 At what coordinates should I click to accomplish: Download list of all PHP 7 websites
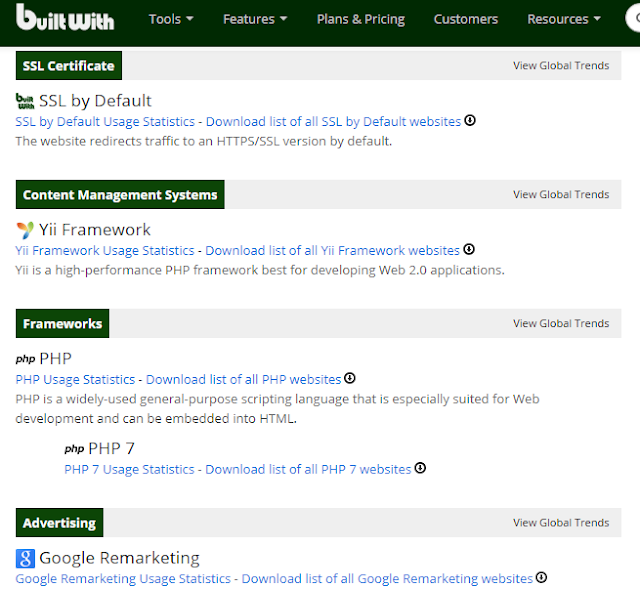pos(308,469)
